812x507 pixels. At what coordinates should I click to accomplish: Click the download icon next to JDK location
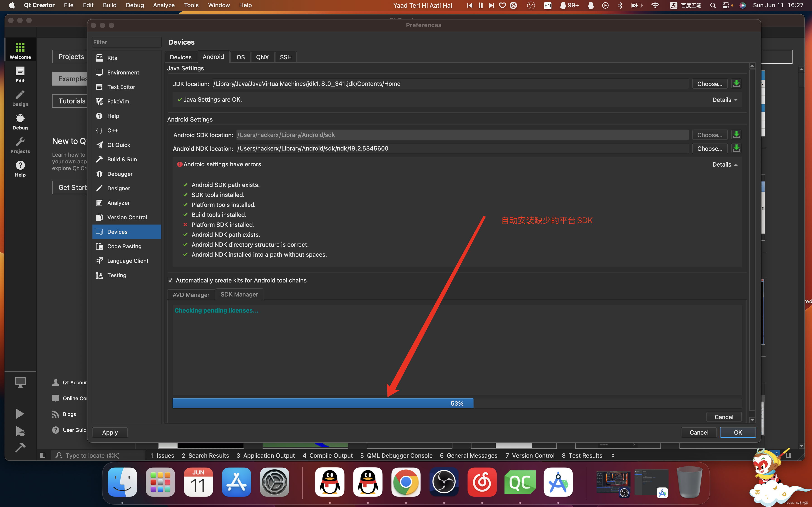click(x=736, y=84)
